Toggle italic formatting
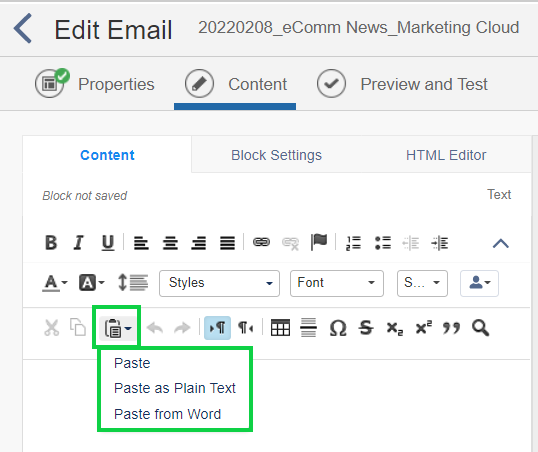 tap(79, 243)
